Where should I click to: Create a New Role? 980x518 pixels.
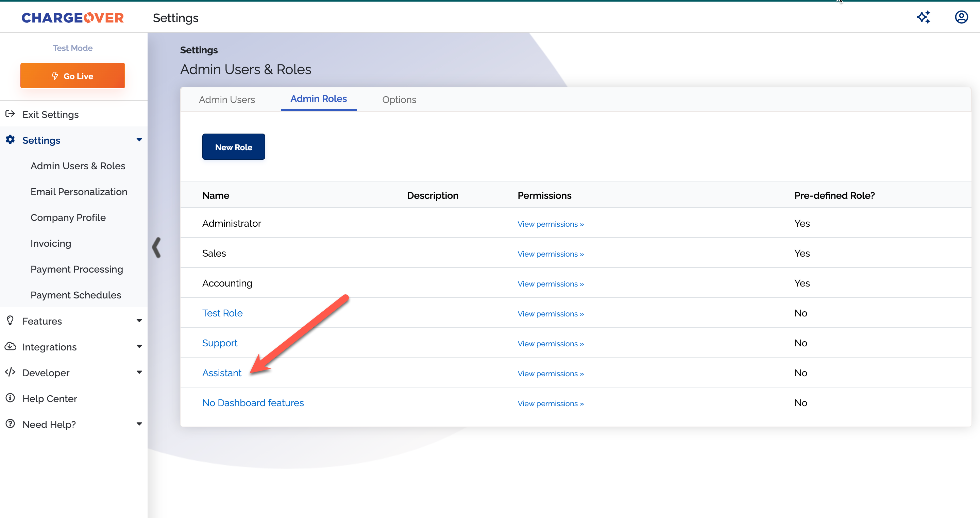point(234,147)
